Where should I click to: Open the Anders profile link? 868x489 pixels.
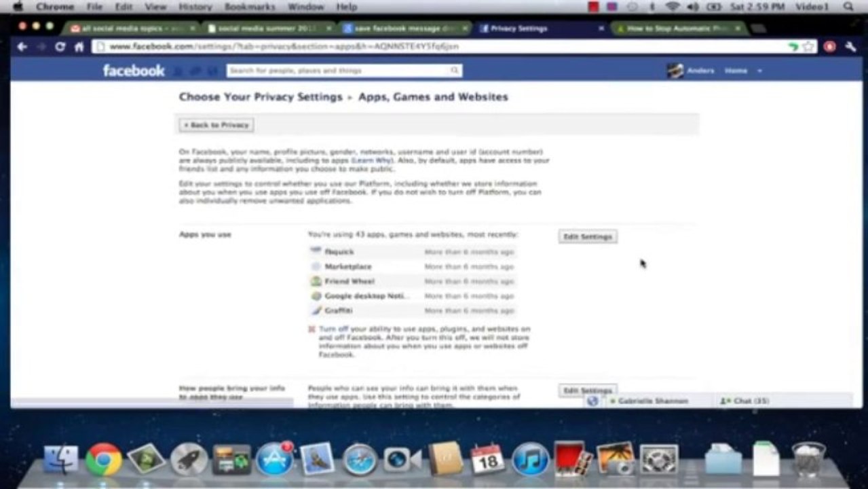(x=700, y=71)
